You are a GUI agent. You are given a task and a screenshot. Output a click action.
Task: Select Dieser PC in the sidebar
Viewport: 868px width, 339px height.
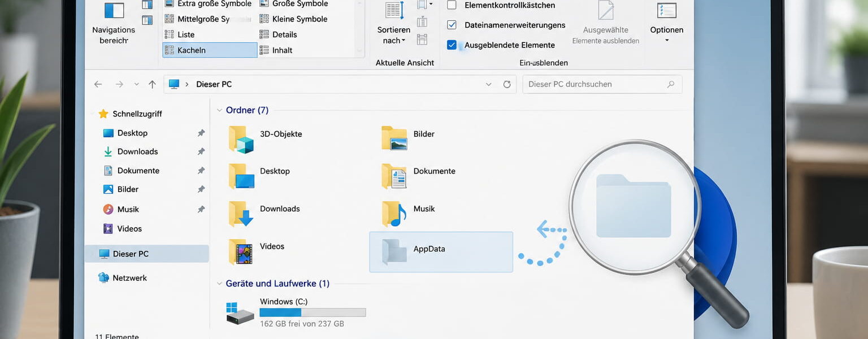click(147, 254)
